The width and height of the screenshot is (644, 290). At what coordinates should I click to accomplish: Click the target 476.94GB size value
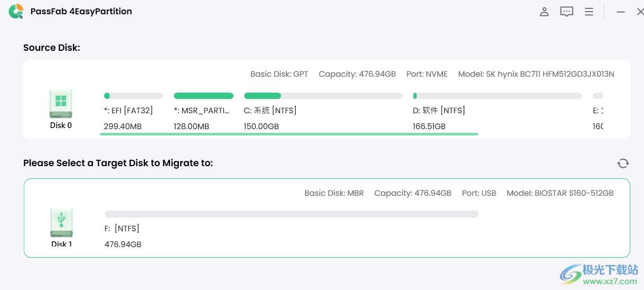coord(123,244)
